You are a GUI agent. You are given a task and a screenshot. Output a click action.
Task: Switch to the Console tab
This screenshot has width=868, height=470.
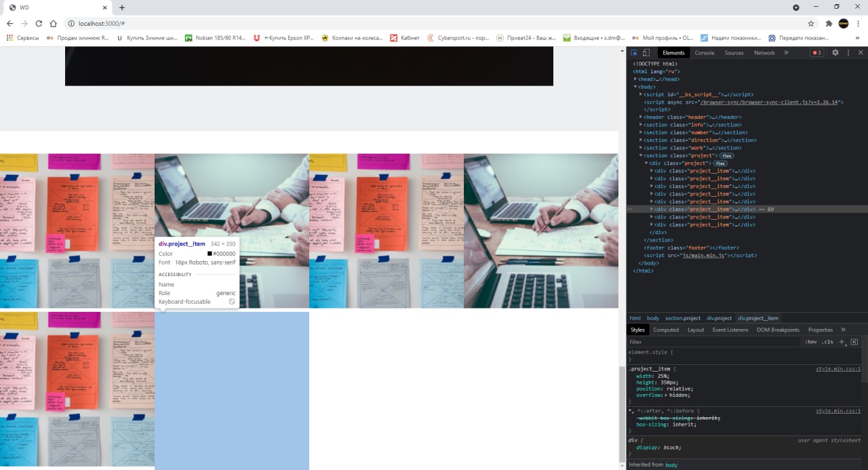point(704,52)
